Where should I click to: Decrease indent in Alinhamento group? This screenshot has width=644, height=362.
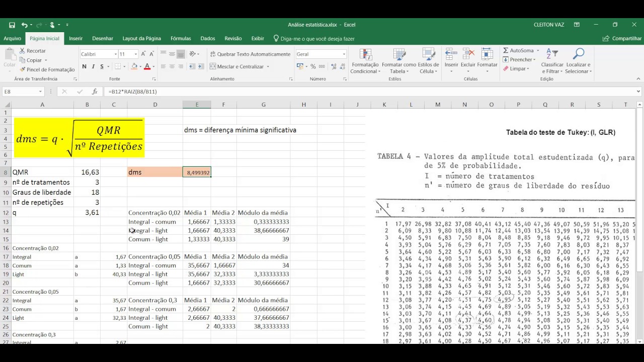click(x=192, y=66)
